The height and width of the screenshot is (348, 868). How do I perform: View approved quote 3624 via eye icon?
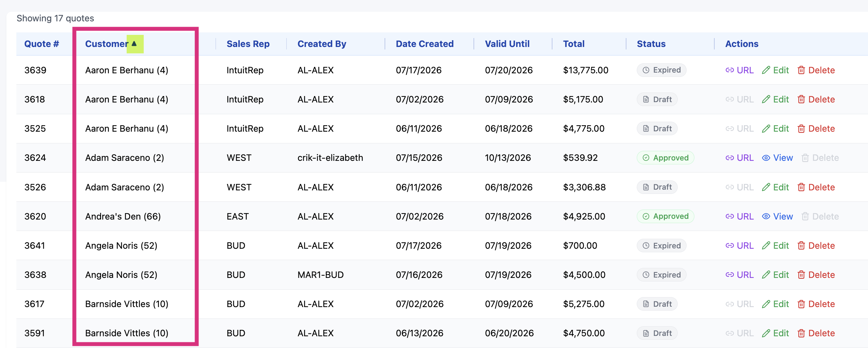tap(777, 158)
